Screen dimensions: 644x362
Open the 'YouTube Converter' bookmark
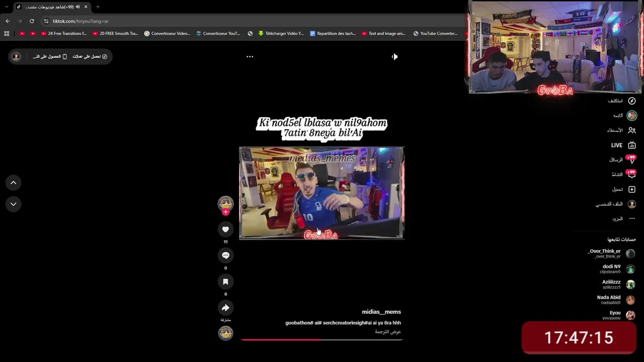point(436,34)
